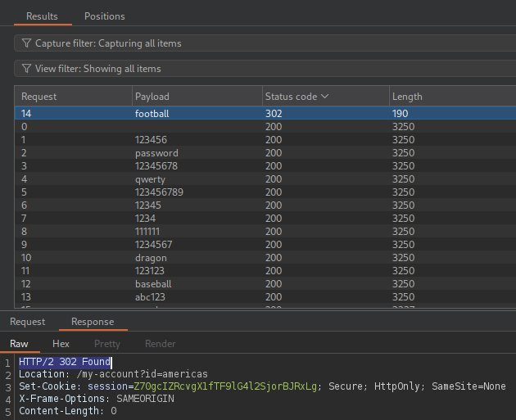Viewport: 516px width, 420px height.
Task: Select the row with payload dragon
Action: (265, 258)
